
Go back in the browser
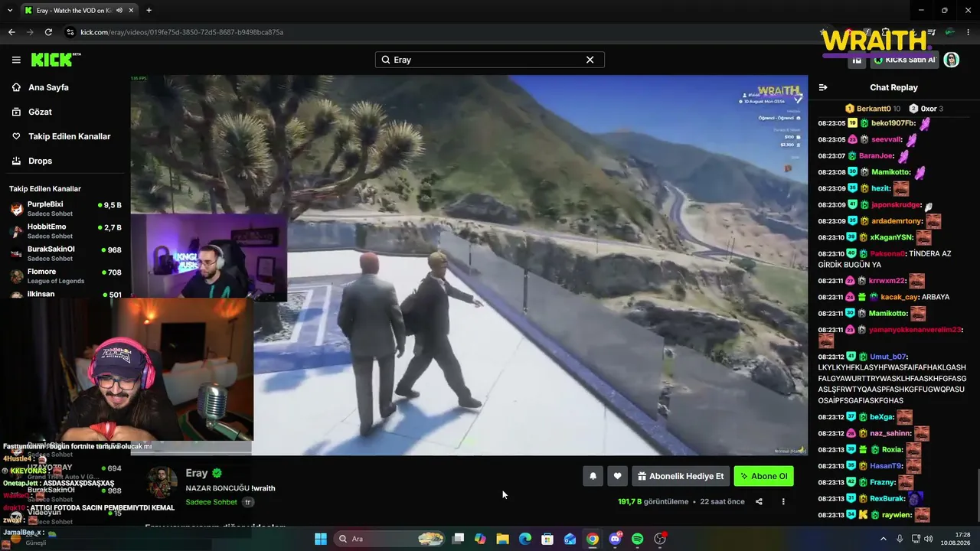(x=11, y=32)
